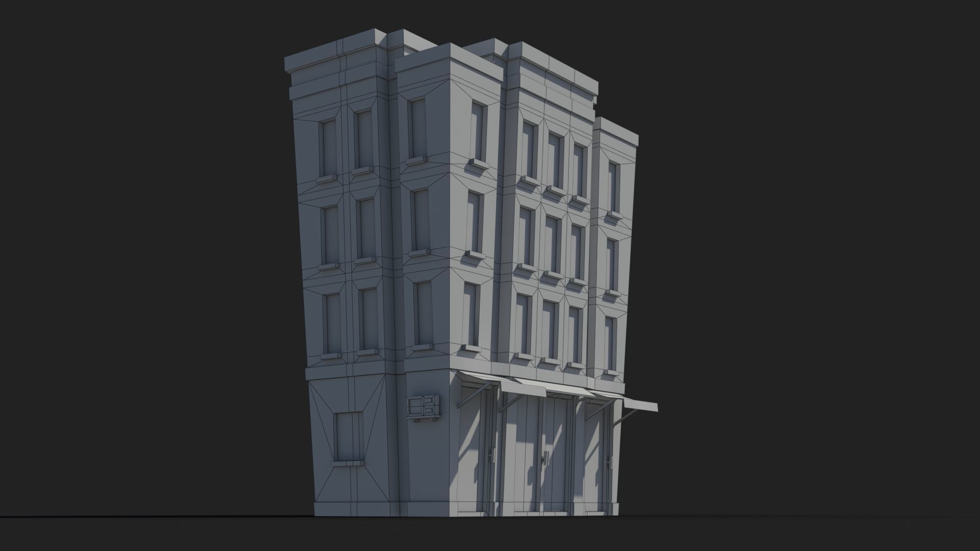The width and height of the screenshot is (980, 551).
Task: Click the ground-floor window on the left facade
Action: 350,437
